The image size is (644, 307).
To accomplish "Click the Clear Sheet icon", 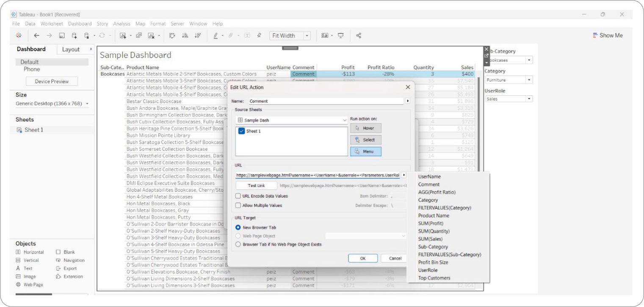I will (x=151, y=36).
